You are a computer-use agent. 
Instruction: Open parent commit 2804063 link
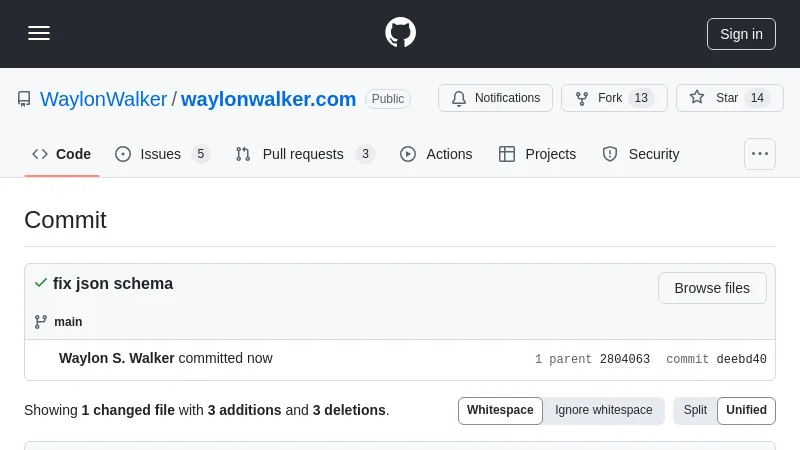[x=625, y=360]
